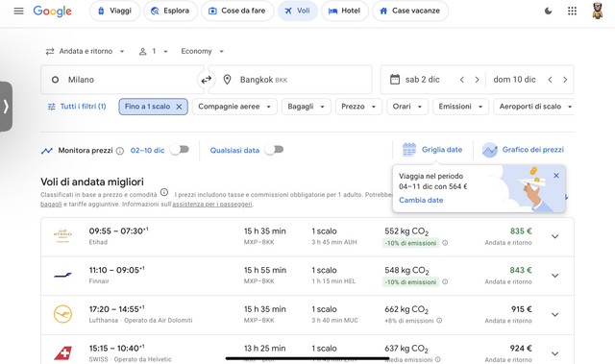Show info about ranking by price
This screenshot has height=364, width=615.
tap(164, 192)
